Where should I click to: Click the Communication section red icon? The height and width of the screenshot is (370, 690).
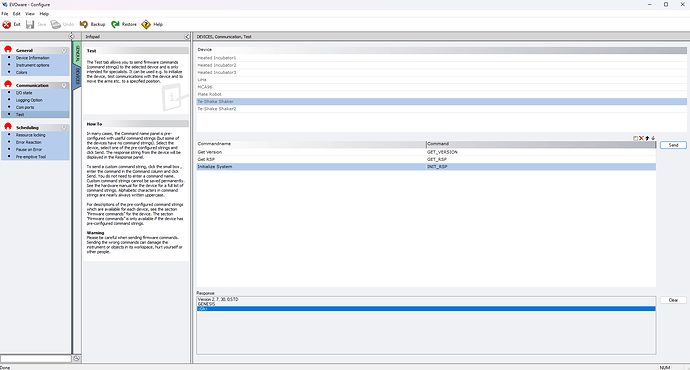(x=8, y=84)
